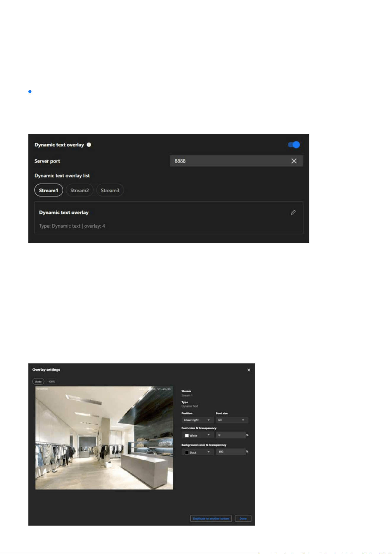The image size is (392, 554).
Task: Select the Auto zoom option
Action: point(38,382)
